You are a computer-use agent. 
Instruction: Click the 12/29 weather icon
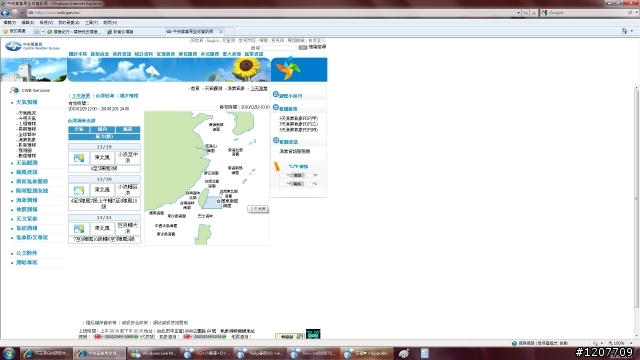pyautogui.click(x=79, y=158)
